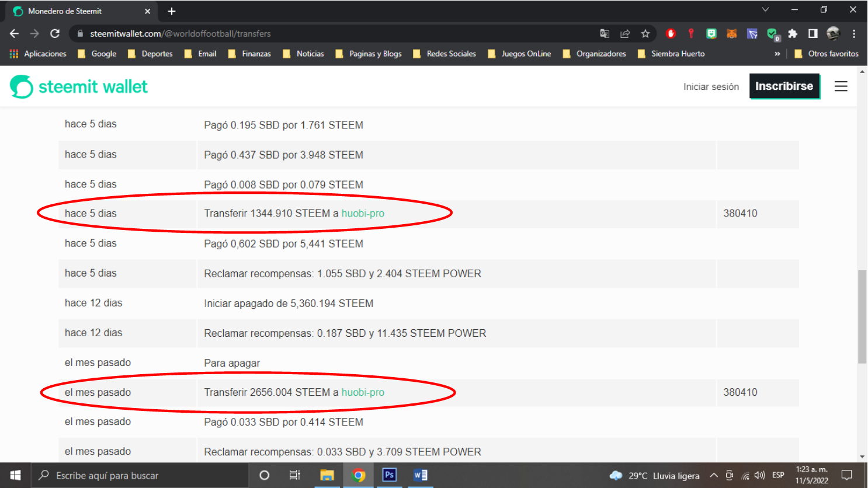Open the green smiley face extension
868x488 pixels.
(711, 34)
